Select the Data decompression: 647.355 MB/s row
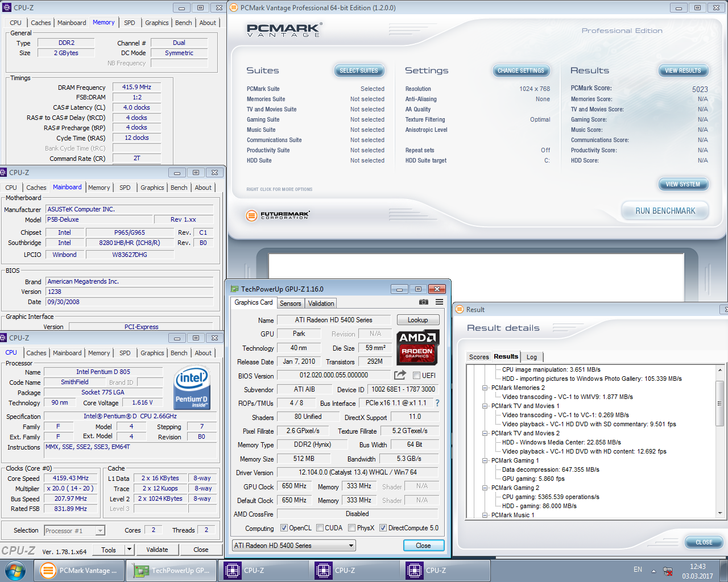The width and height of the screenshot is (728, 582). (x=551, y=469)
